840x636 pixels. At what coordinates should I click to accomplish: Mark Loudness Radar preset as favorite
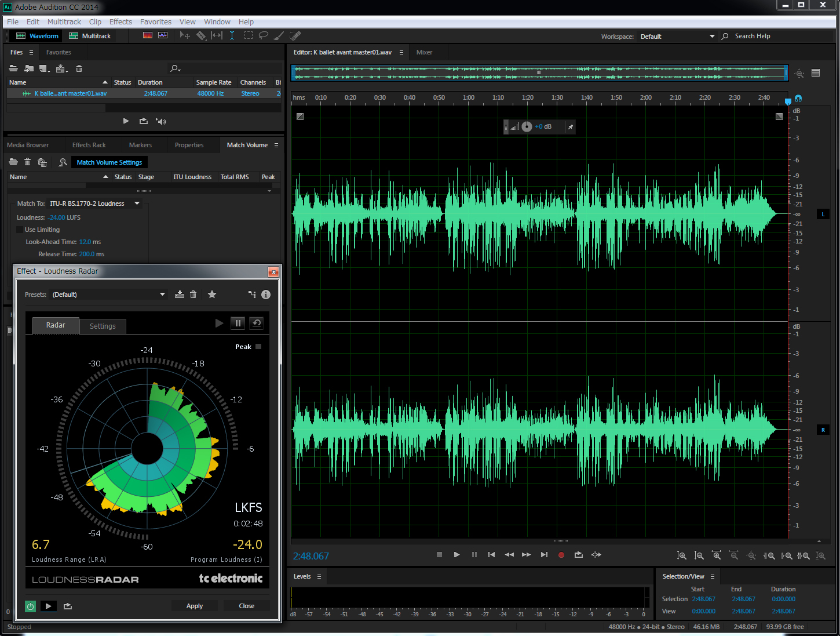(x=212, y=295)
